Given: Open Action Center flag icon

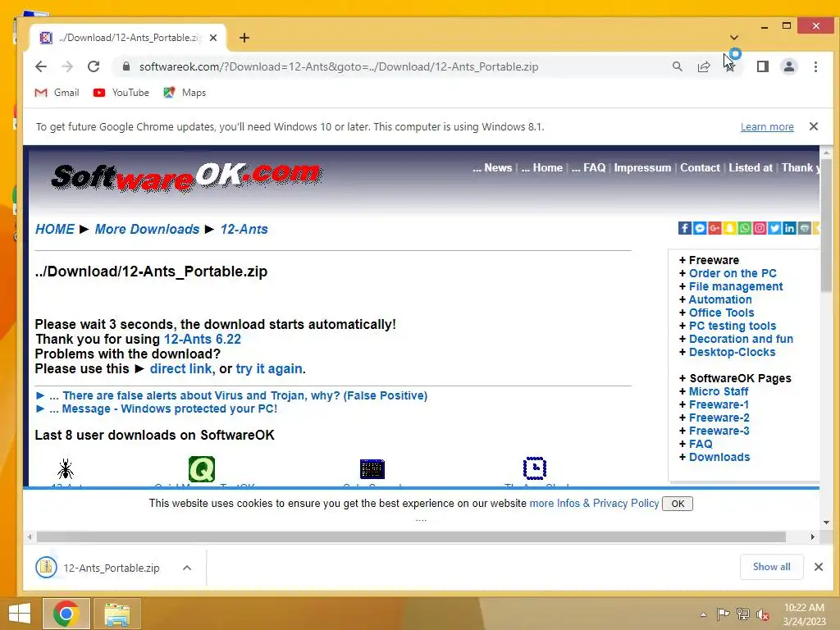Looking at the screenshot, I should click(724, 614).
